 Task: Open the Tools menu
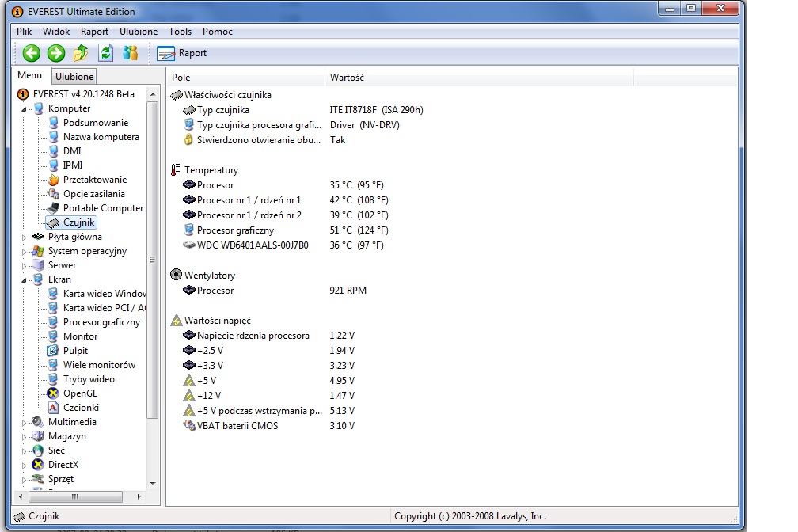[180, 32]
